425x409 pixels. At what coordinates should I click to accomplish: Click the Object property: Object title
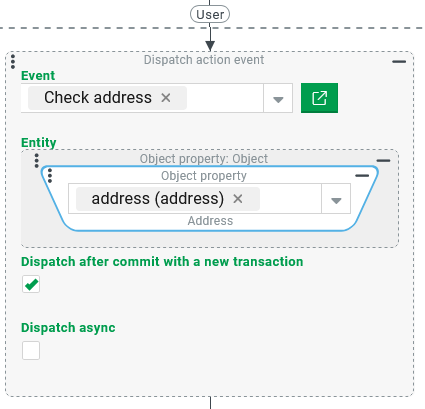point(204,159)
